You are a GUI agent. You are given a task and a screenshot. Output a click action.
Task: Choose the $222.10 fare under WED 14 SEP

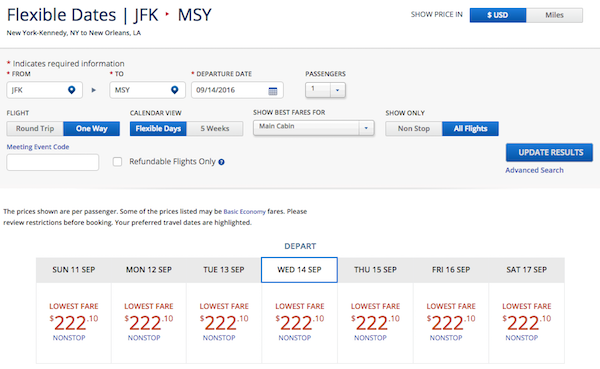[300, 323]
